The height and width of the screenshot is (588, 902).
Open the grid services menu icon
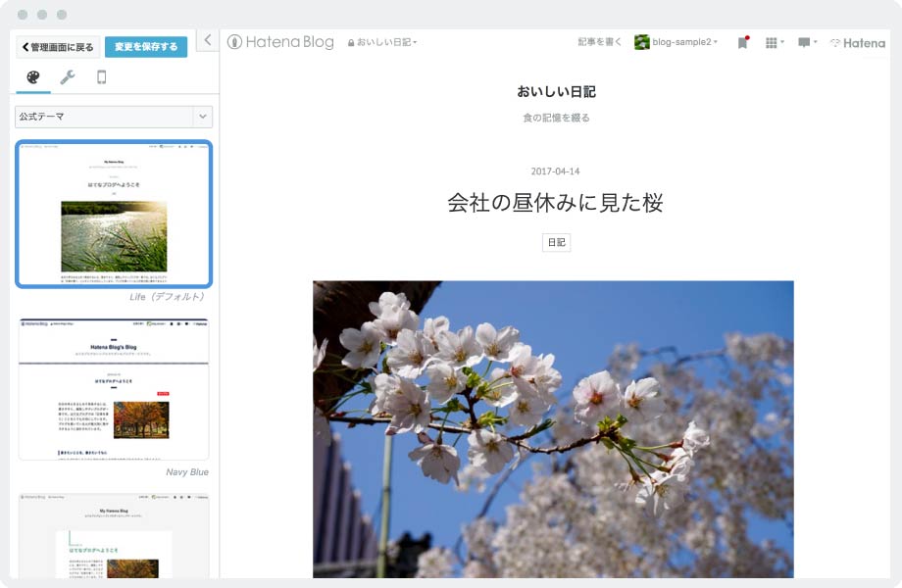773,43
